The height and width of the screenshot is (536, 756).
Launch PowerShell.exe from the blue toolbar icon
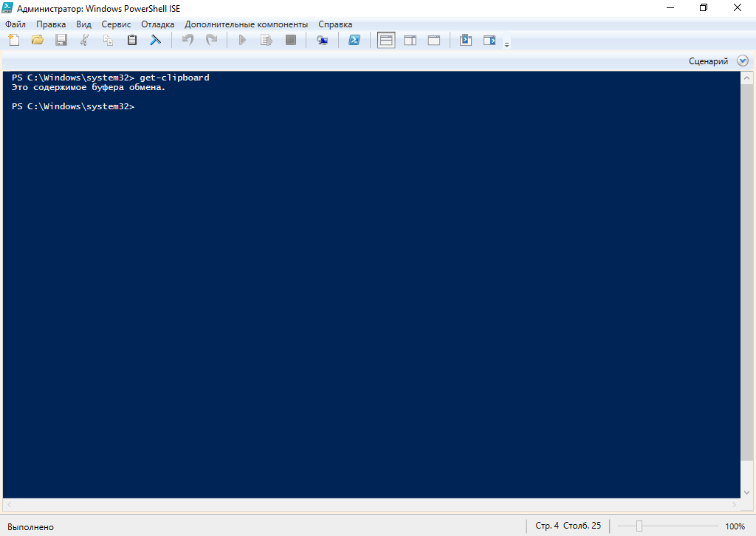[354, 41]
